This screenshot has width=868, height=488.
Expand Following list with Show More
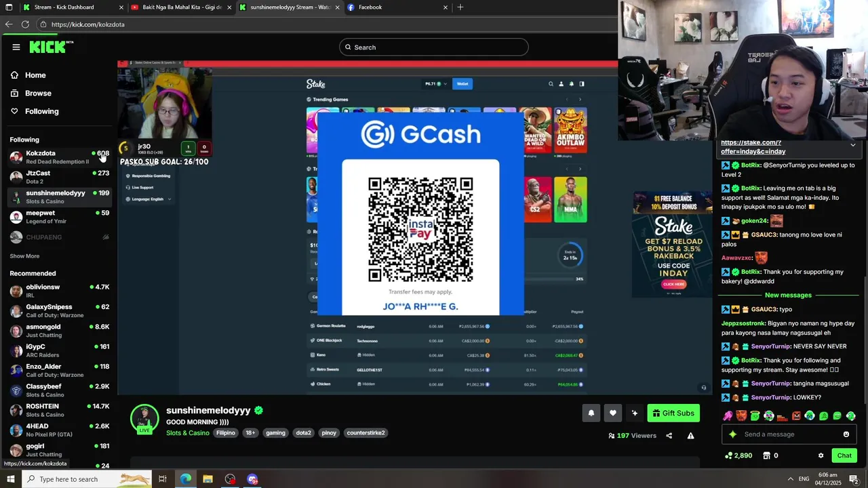24,256
